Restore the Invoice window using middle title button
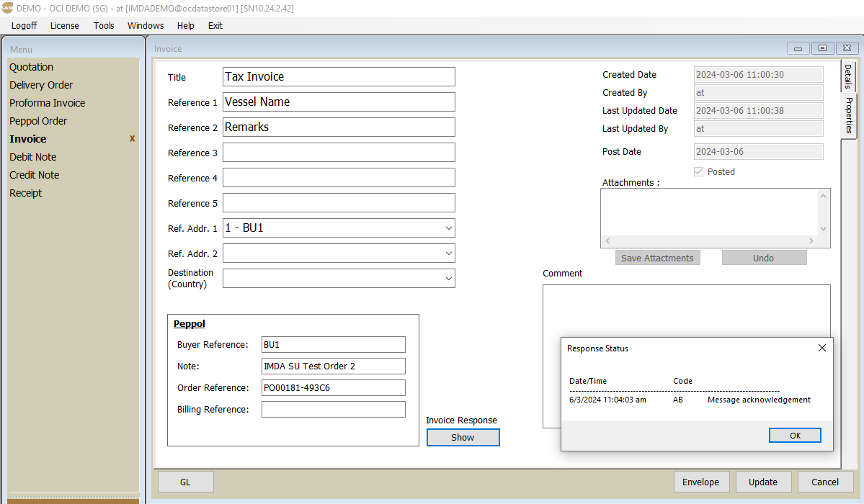864x504 pixels. pos(822,48)
